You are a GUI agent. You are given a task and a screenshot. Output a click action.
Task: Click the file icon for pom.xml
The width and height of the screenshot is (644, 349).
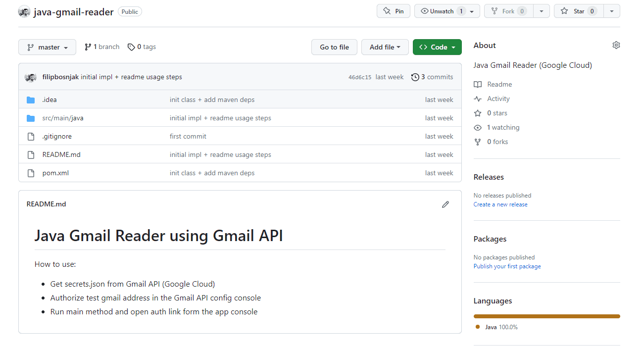[x=31, y=173]
